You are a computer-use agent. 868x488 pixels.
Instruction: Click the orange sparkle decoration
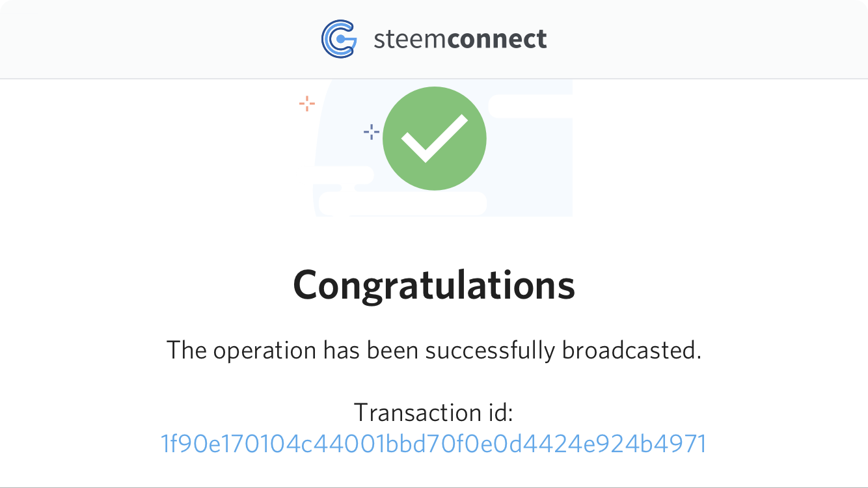307,103
